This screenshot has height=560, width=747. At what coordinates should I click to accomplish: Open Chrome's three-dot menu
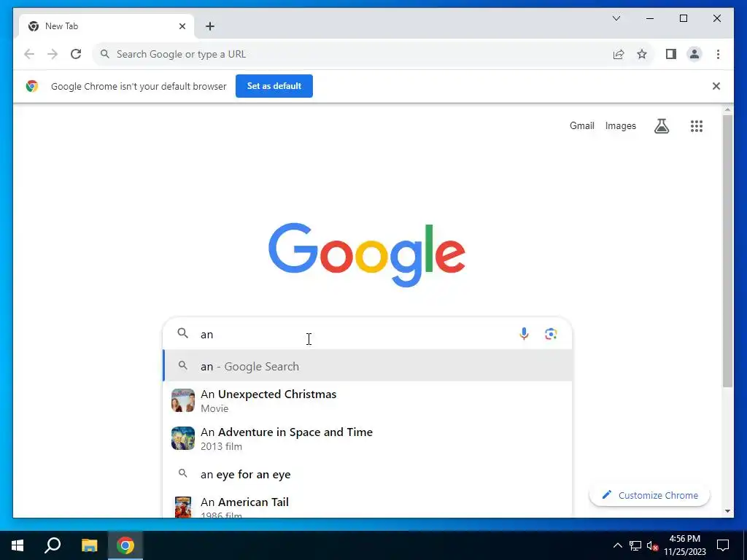718,54
